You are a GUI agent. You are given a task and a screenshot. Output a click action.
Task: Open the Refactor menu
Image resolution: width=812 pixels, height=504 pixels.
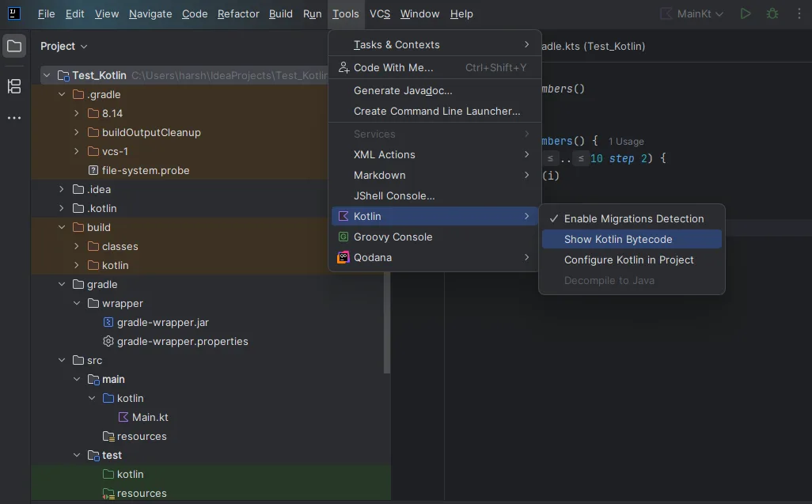tap(238, 14)
